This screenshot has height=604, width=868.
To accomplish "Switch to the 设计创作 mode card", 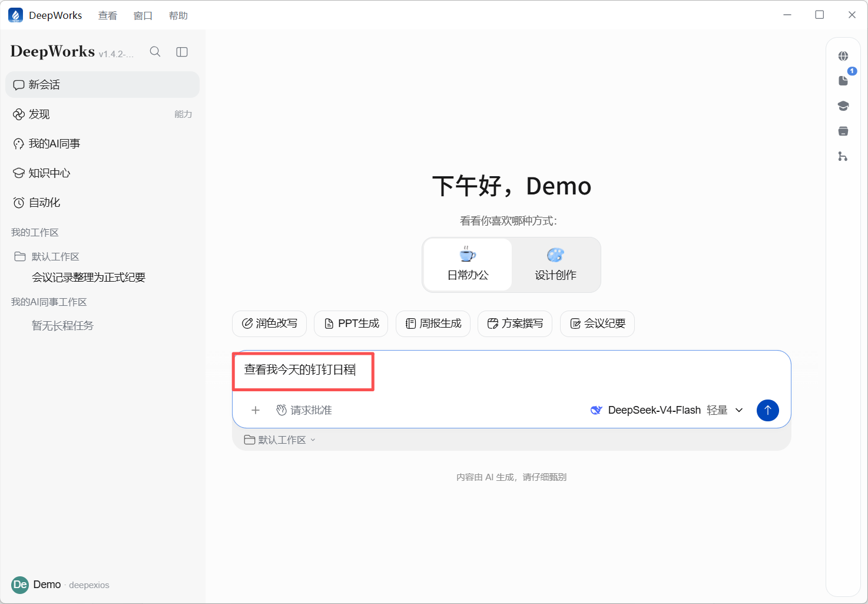I will [555, 265].
